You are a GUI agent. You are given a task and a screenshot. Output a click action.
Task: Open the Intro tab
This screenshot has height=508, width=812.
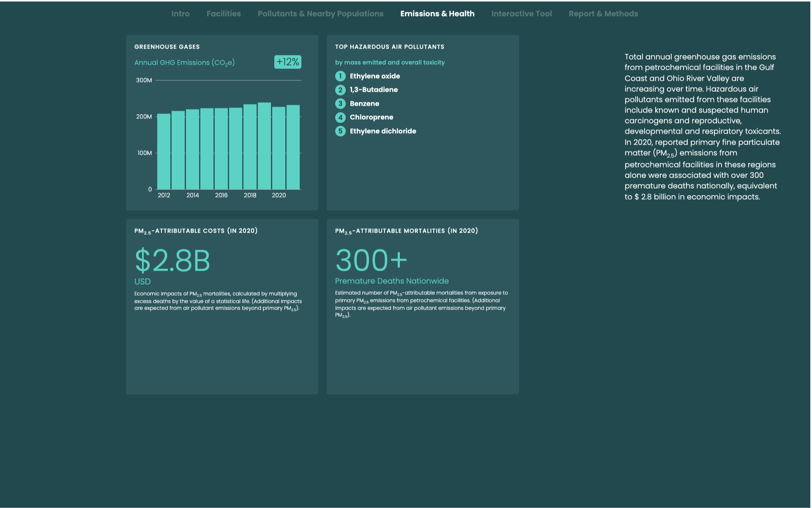[180, 14]
